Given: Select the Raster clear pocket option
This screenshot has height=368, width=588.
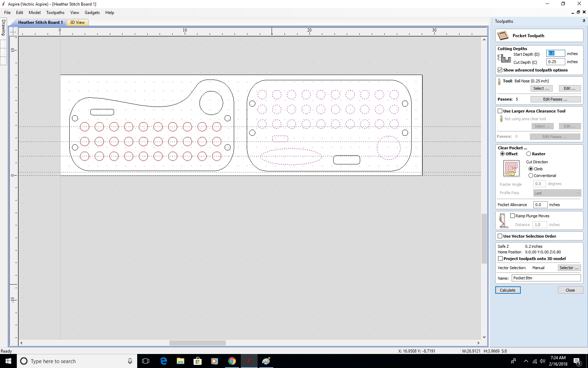Looking at the screenshot, I should 528,154.
